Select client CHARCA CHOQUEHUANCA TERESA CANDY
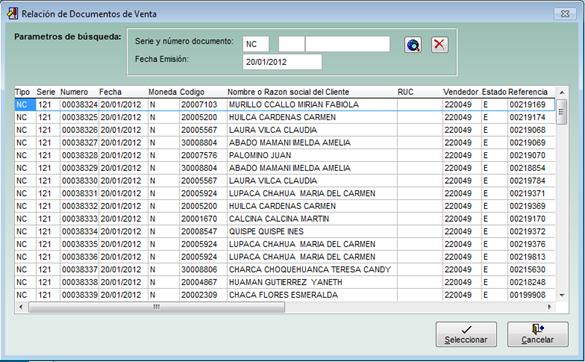The height and width of the screenshot is (362, 585). tap(310, 269)
